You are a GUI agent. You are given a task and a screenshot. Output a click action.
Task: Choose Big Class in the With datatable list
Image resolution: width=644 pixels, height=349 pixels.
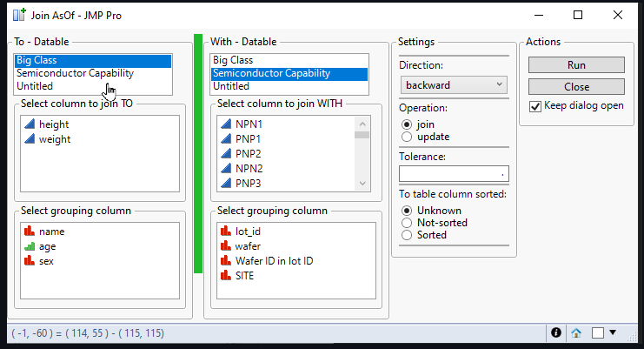pyautogui.click(x=232, y=61)
